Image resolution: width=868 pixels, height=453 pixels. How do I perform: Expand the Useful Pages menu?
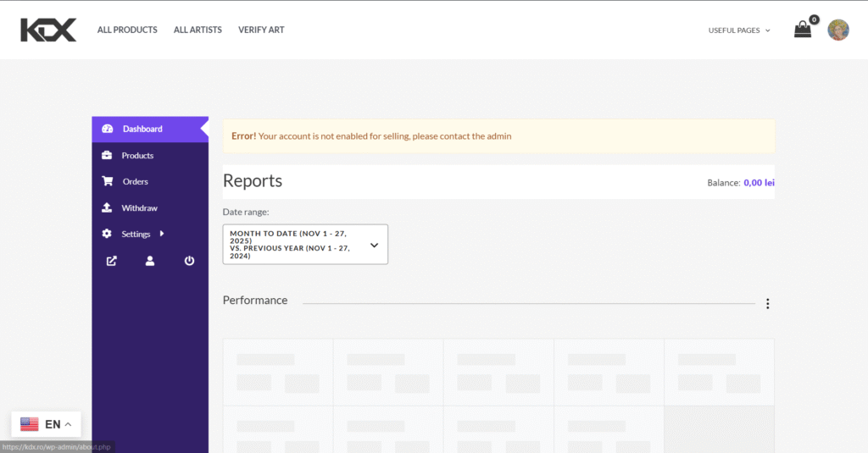point(739,30)
